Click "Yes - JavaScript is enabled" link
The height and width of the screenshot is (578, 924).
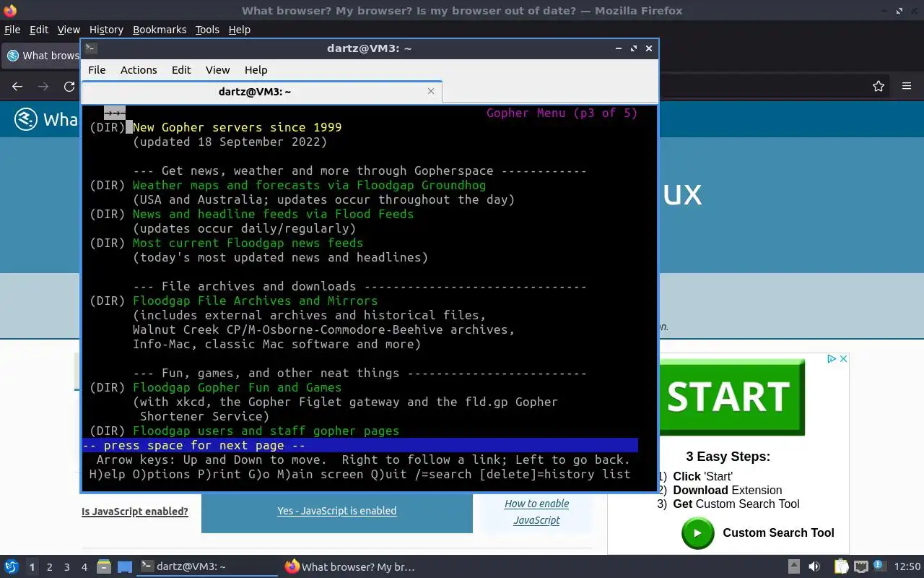pos(336,511)
